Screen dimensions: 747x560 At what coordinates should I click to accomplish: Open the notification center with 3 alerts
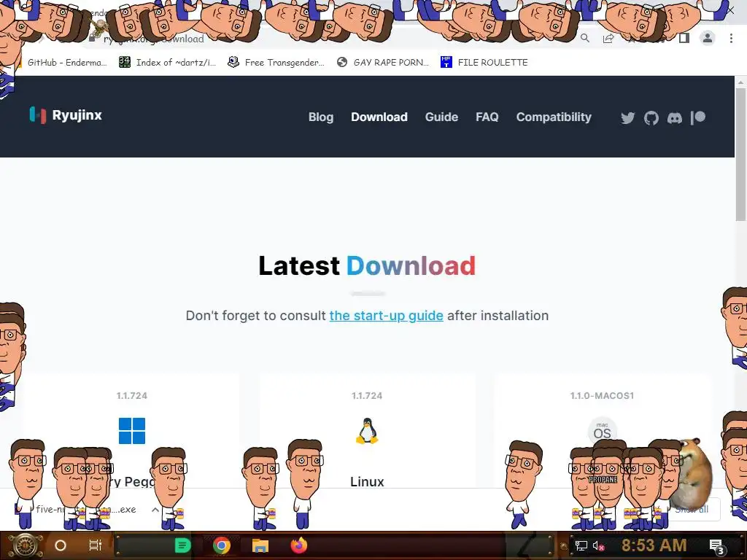(716, 546)
